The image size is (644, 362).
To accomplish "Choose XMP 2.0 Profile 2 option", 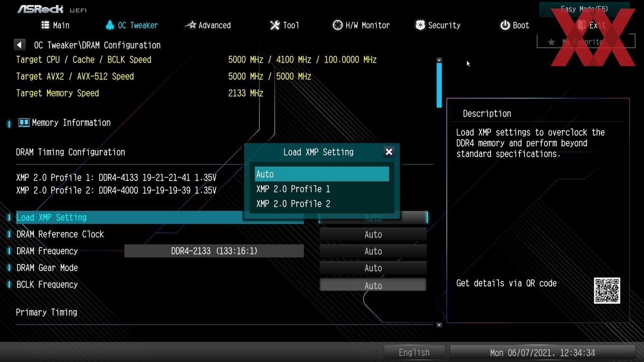I will (322, 203).
